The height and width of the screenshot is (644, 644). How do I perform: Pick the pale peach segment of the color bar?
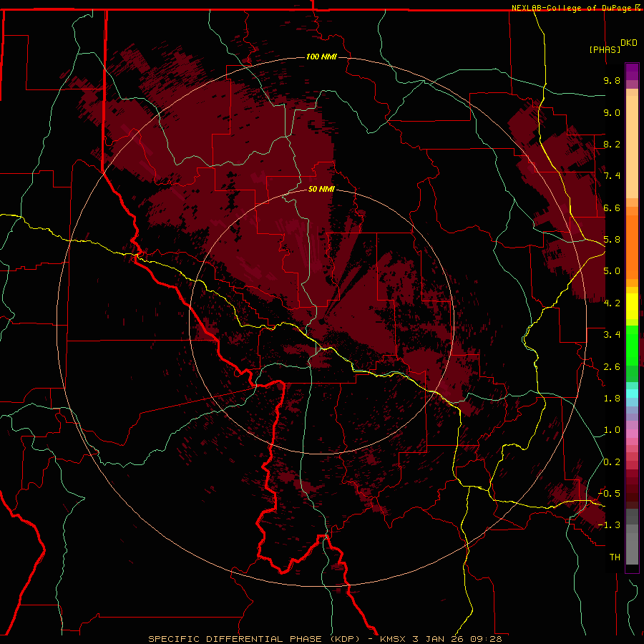(632, 147)
